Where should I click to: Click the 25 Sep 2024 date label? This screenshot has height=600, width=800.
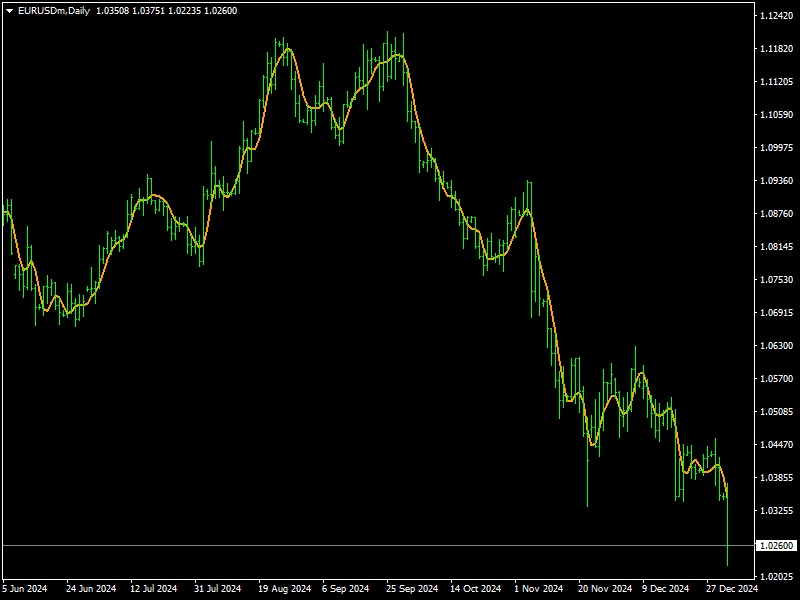click(x=412, y=589)
